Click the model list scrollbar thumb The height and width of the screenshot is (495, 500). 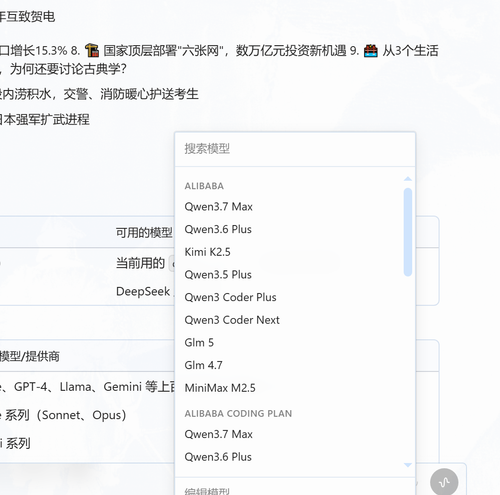tap(408, 232)
